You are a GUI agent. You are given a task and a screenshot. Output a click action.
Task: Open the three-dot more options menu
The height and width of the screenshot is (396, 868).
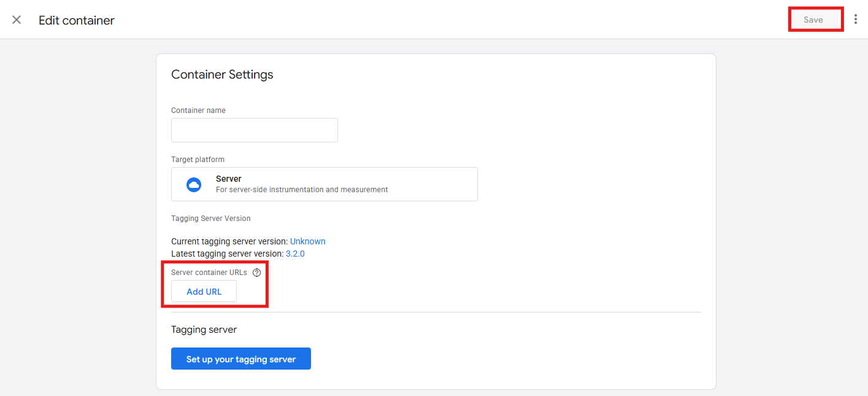coord(856,20)
